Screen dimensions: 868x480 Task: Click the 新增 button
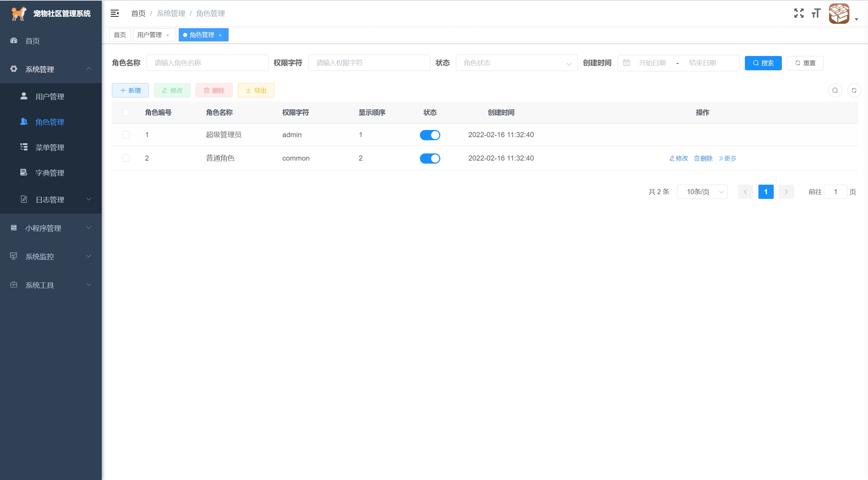pyautogui.click(x=130, y=90)
